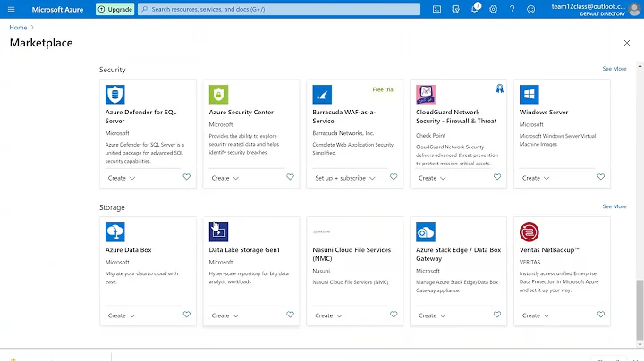Expand Create dropdown for Azure Defender for SQL
Image resolution: width=644 pixels, height=361 pixels.
point(122,178)
